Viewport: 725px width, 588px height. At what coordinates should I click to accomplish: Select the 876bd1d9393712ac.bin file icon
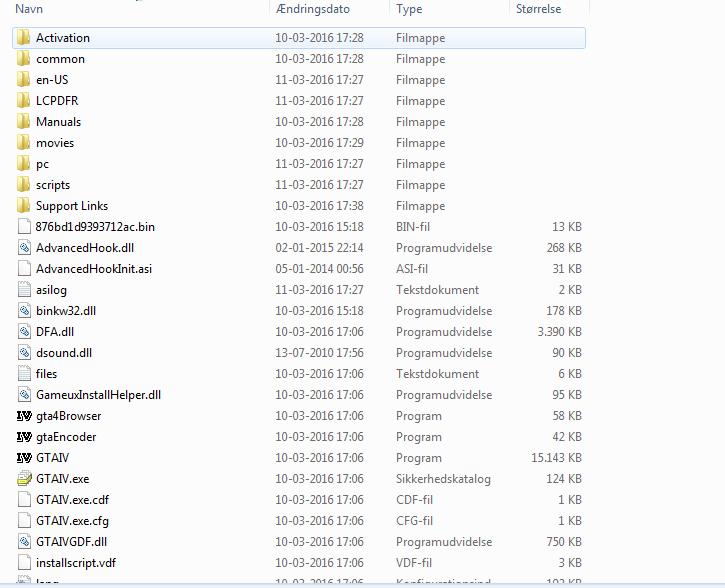[24, 227]
